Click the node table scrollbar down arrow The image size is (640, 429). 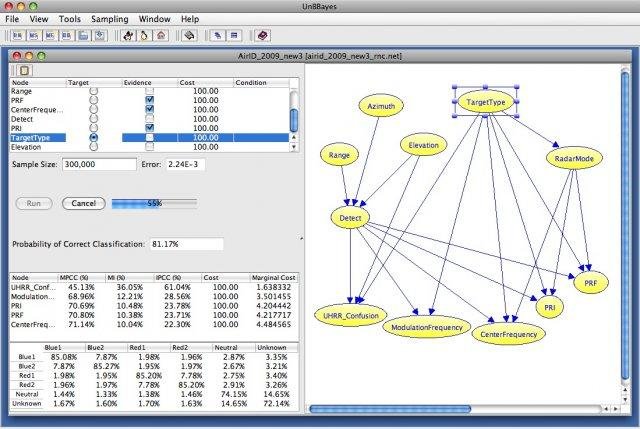pyautogui.click(x=294, y=147)
